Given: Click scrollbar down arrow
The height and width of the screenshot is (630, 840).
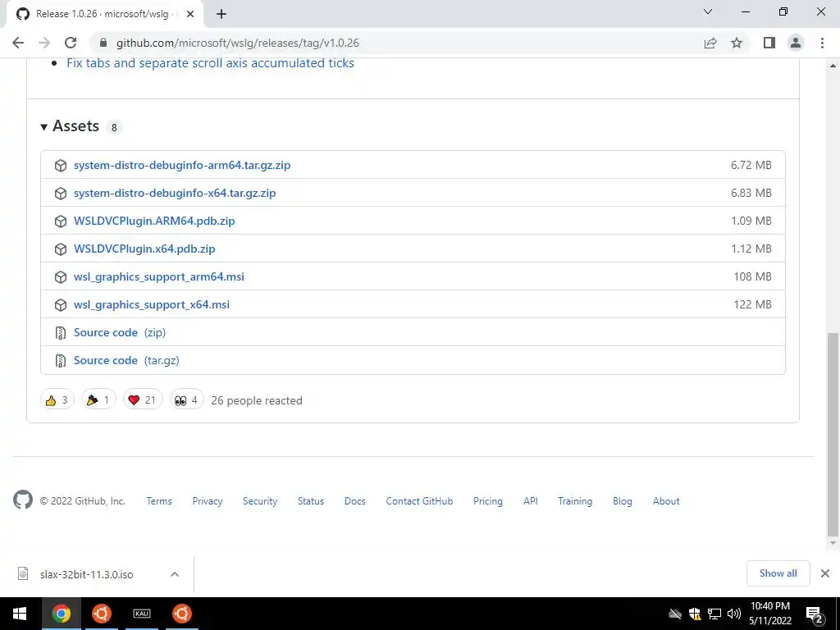Looking at the screenshot, I should [833, 543].
